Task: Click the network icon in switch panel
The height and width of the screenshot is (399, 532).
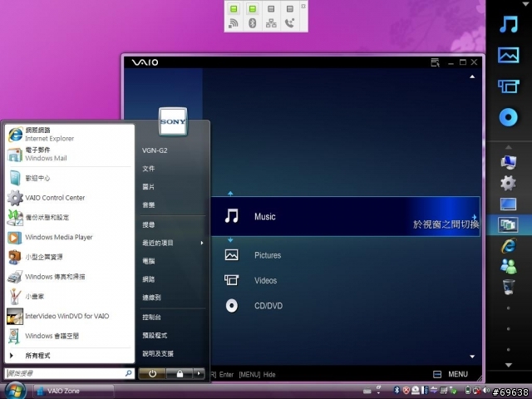Action: [x=271, y=23]
